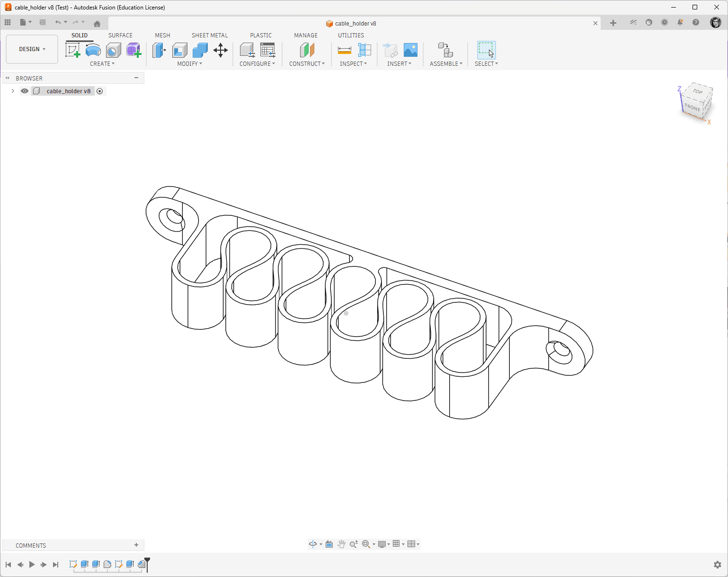
Task: Close the cable_holder v8 document tab
Action: 595,23
